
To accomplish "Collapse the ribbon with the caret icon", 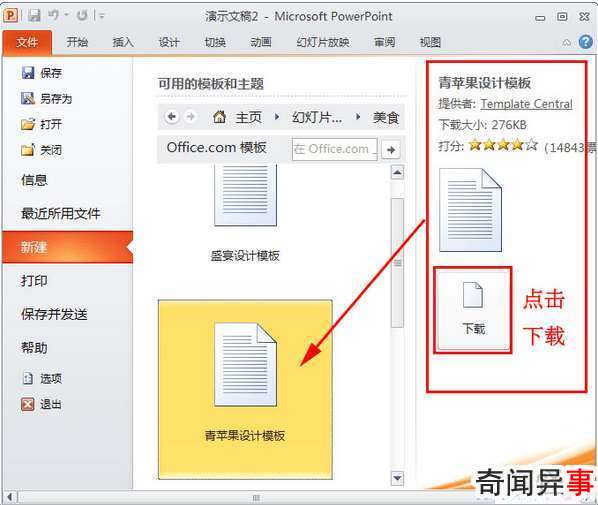I will coord(567,42).
